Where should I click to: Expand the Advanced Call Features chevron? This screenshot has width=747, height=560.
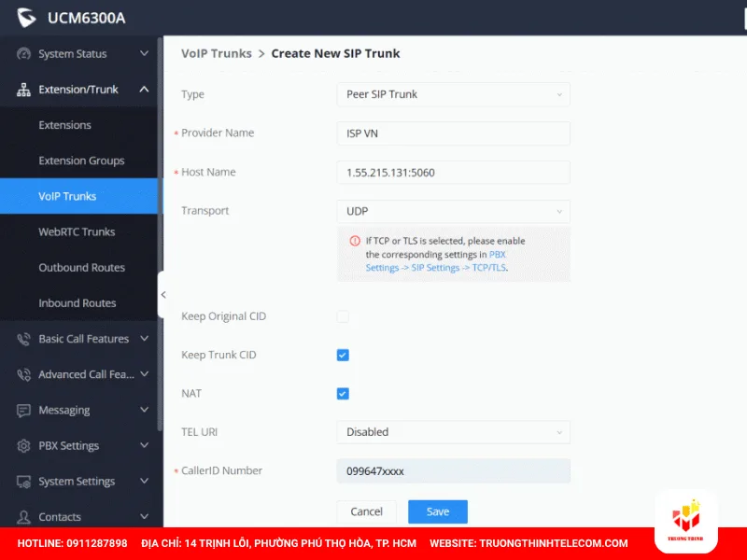coord(145,374)
